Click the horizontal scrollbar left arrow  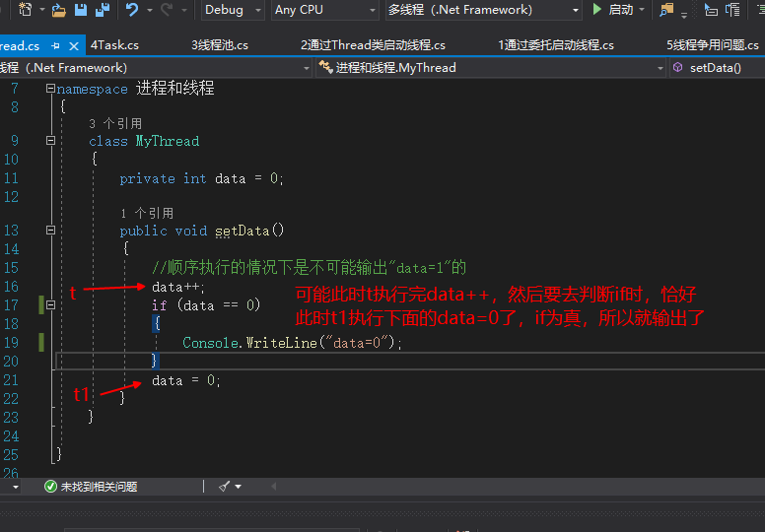tap(274, 487)
